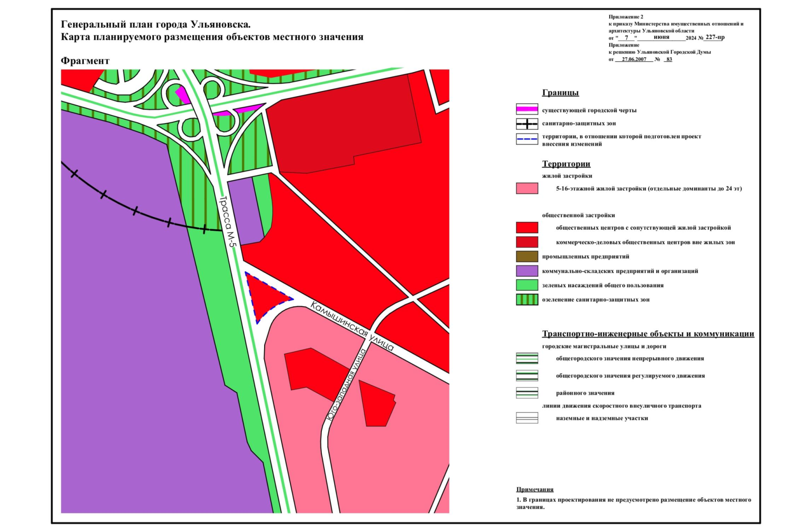Select the наземные и надземные участки symbol
The height and width of the screenshot is (532, 785).
(x=527, y=418)
